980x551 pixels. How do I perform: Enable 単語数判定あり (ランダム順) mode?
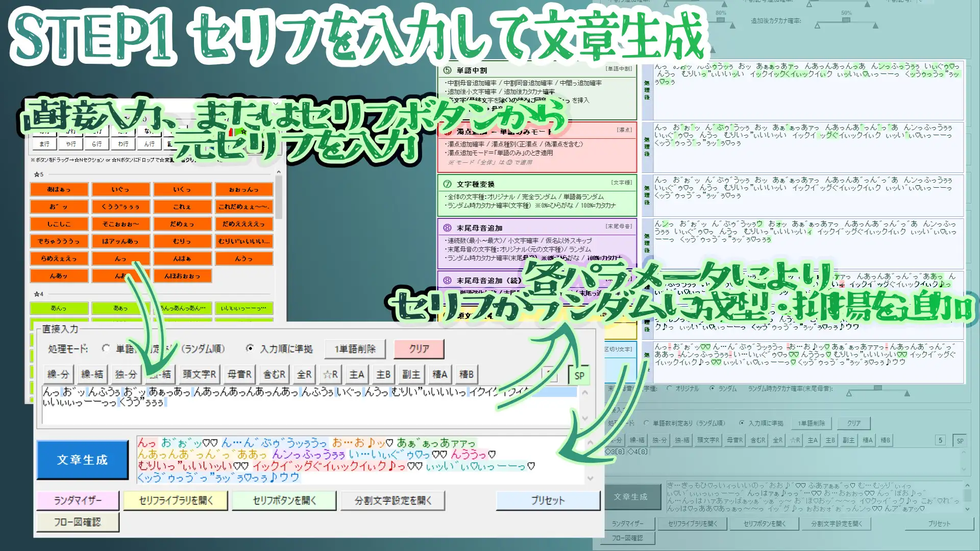coord(106,349)
